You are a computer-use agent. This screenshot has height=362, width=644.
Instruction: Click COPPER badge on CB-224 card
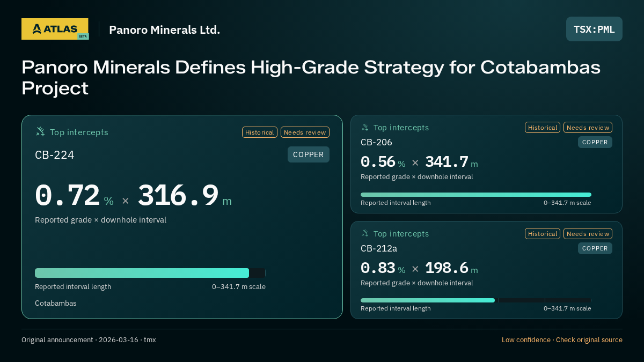click(x=309, y=154)
